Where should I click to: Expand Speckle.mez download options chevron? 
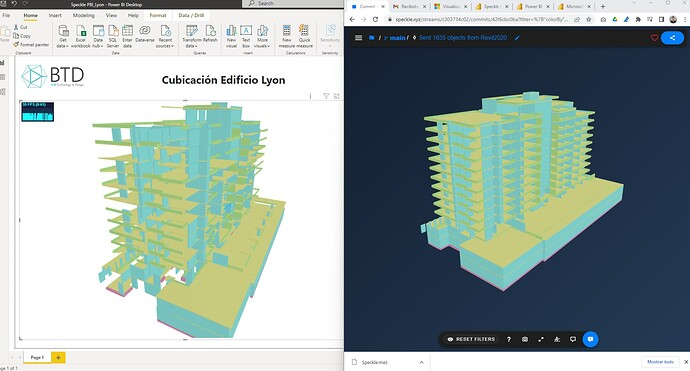(x=421, y=362)
